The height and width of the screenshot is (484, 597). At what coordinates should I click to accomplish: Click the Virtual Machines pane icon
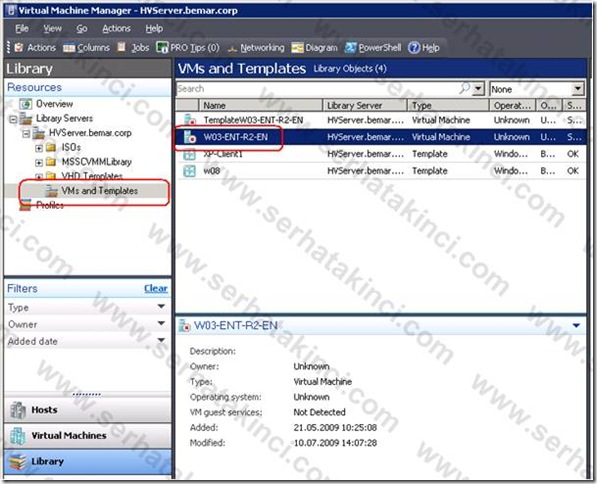[x=18, y=436]
